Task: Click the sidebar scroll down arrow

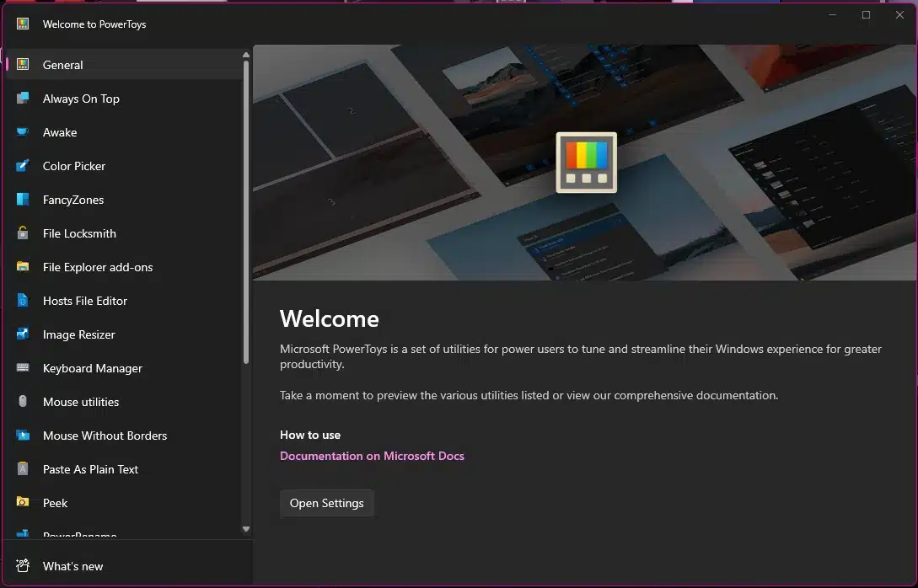Action: pos(246,529)
